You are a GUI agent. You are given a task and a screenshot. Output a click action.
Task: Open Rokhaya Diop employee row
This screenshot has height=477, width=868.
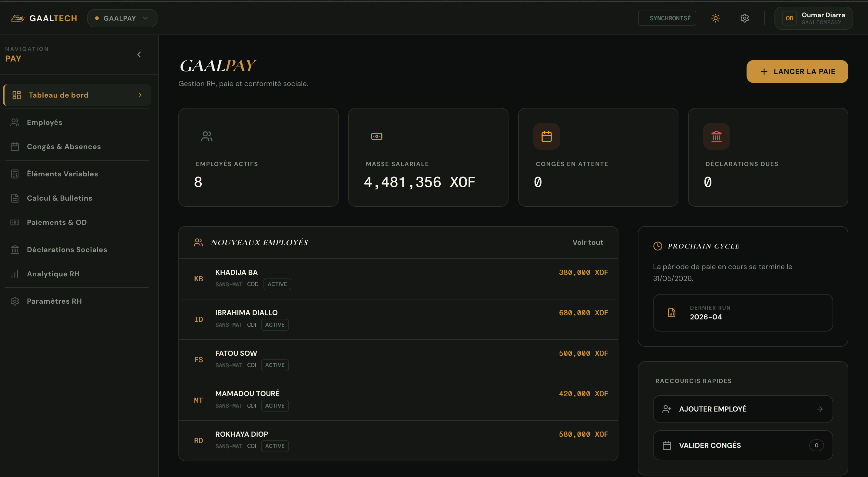(x=398, y=441)
